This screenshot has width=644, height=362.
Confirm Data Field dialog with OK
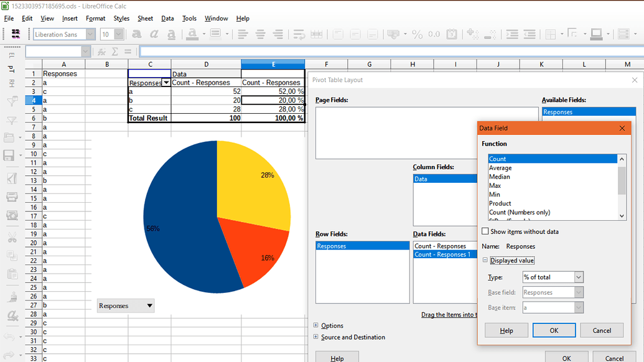coord(554,330)
